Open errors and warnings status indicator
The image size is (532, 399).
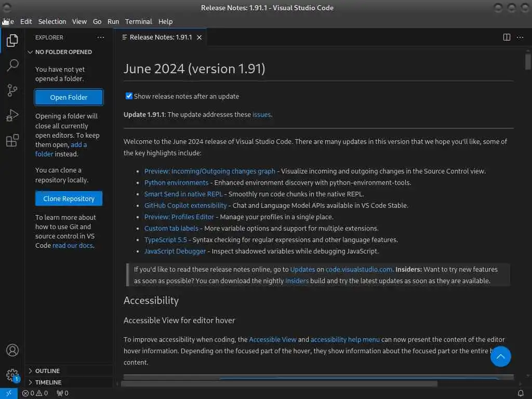tap(35, 393)
